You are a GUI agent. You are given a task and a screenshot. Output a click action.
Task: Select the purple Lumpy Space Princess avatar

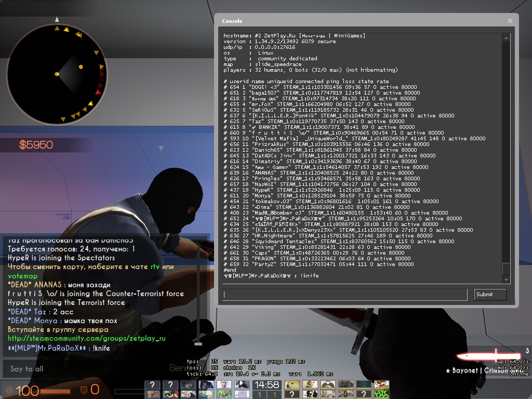242,394
